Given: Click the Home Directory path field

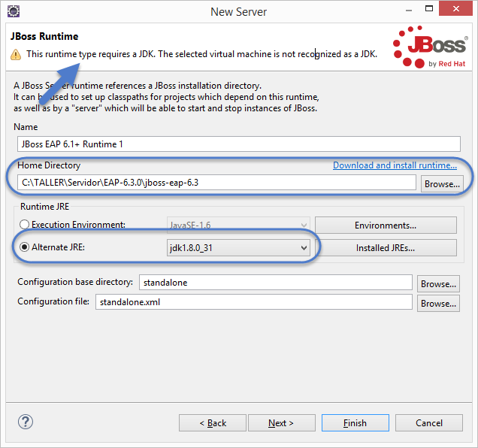Looking at the screenshot, I should click(x=216, y=183).
